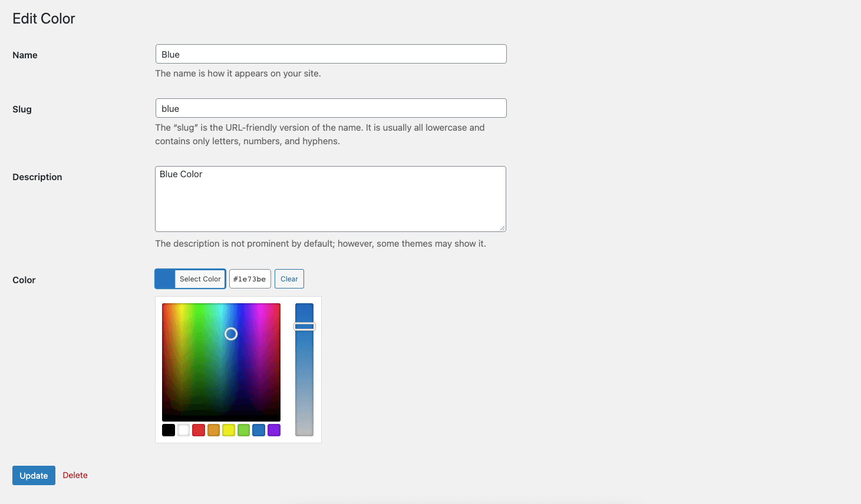Click the Slug input field

point(331,108)
